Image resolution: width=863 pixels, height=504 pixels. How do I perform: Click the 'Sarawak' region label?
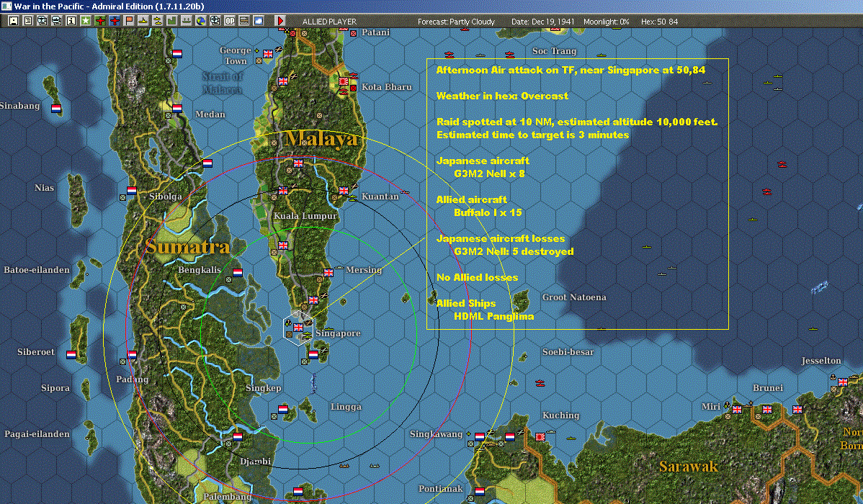[x=689, y=467]
